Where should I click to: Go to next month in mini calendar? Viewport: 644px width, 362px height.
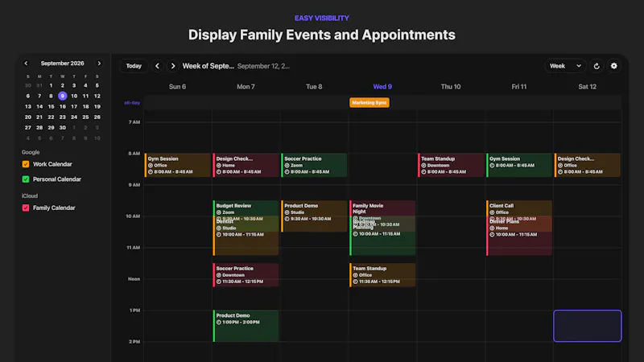tap(99, 64)
